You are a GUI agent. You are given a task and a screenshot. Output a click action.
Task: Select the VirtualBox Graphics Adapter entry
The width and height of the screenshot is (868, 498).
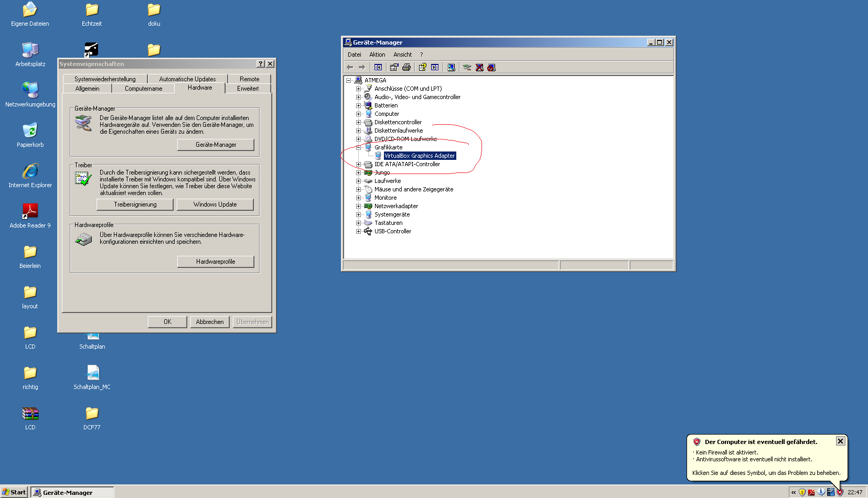pyautogui.click(x=419, y=156)
